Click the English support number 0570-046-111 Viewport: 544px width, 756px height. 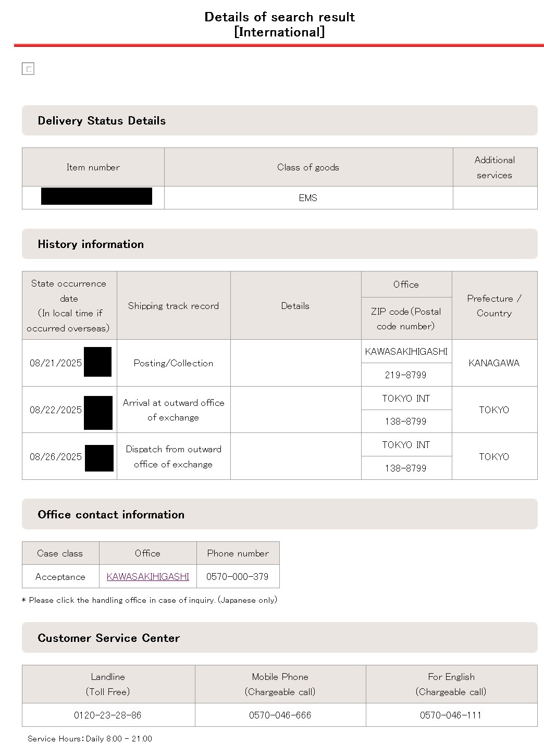click(x=451, y=715)
